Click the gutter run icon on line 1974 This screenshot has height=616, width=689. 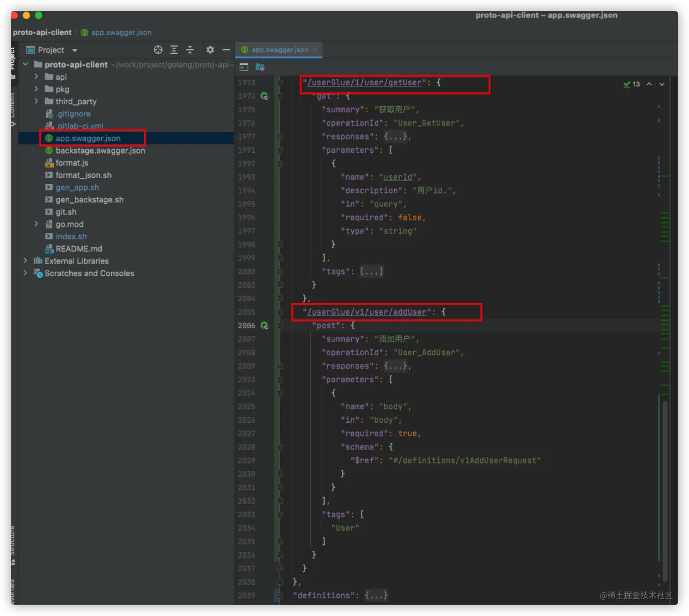click(264, 96)
